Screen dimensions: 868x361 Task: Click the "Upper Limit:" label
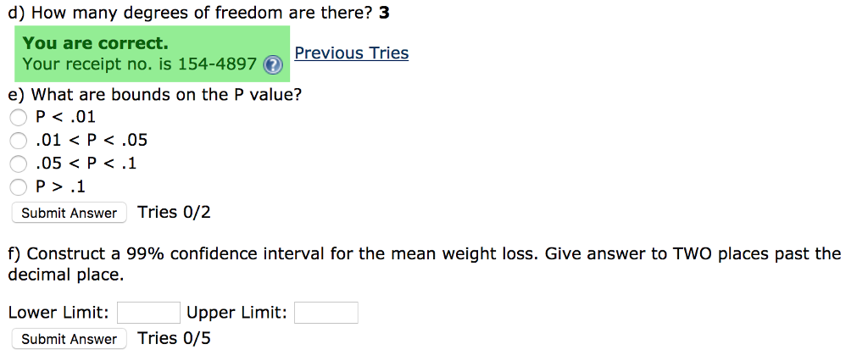tap(236, 313)
